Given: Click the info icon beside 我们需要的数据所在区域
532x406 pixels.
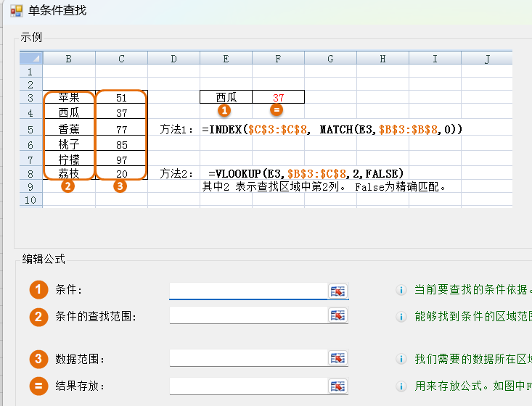Looking at the screenshot, I should [401, 359].
